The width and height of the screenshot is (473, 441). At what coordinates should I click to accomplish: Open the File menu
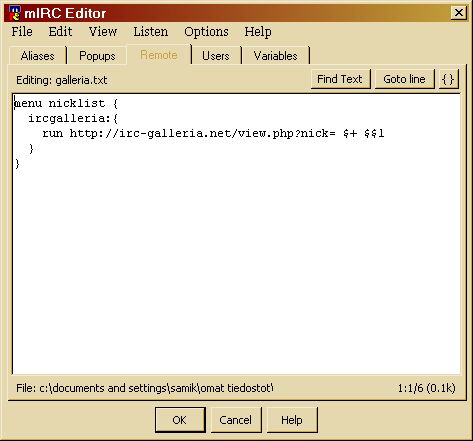(x=22, y=32)
